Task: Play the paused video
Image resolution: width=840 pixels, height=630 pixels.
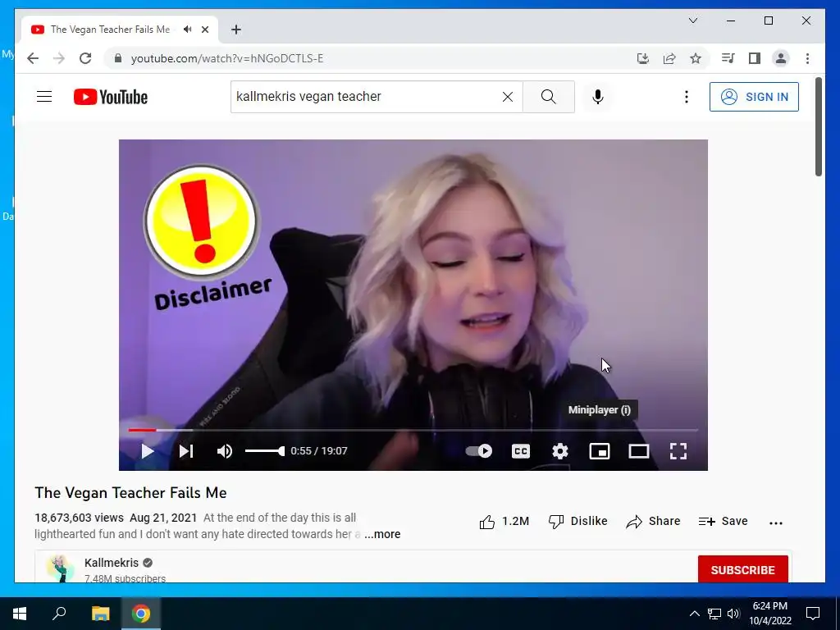Action: (x=148, y=451)
